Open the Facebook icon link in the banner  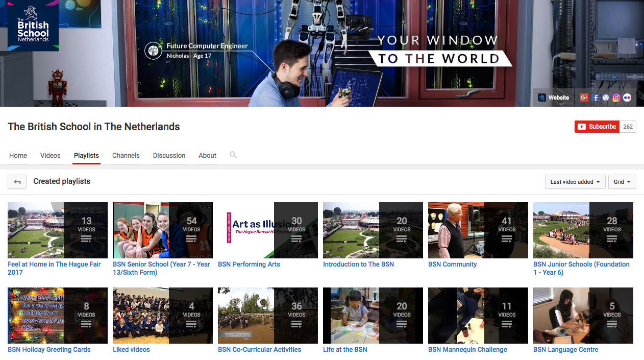tap(596, 98)
